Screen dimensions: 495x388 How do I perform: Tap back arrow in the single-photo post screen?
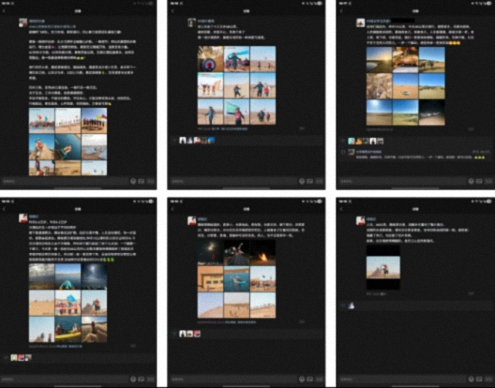(x=341, y=209)
